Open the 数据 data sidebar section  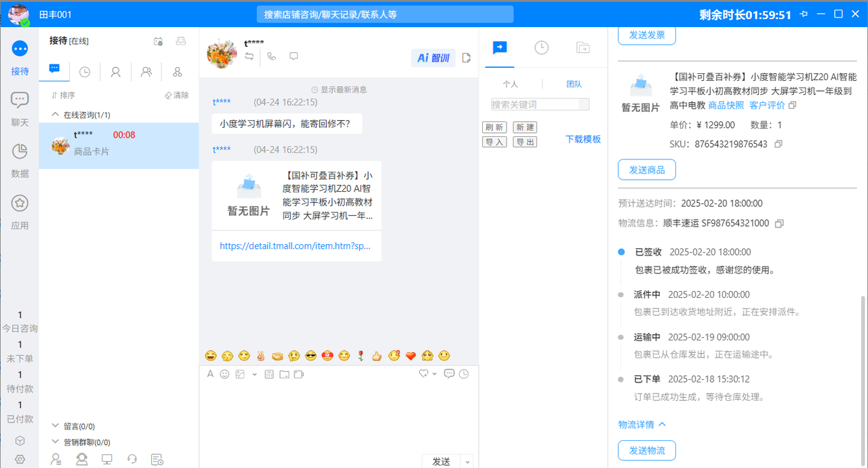20,160
